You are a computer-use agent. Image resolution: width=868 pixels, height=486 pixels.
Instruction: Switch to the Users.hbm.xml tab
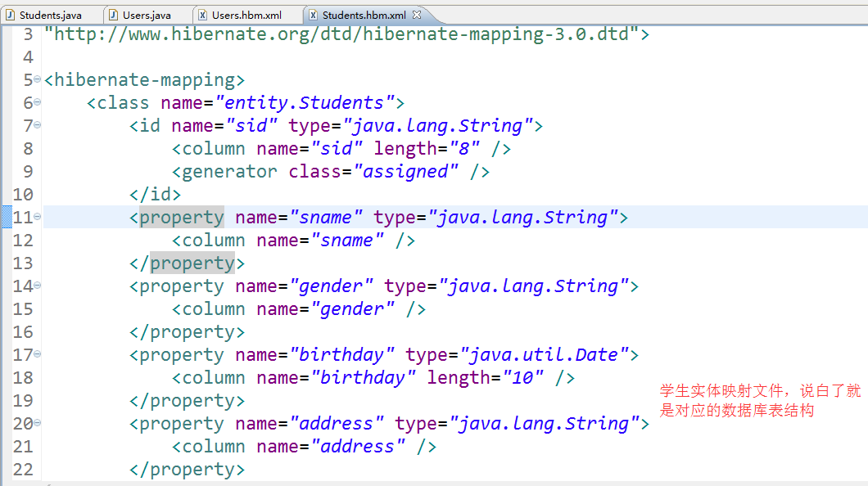coord(246,15)
